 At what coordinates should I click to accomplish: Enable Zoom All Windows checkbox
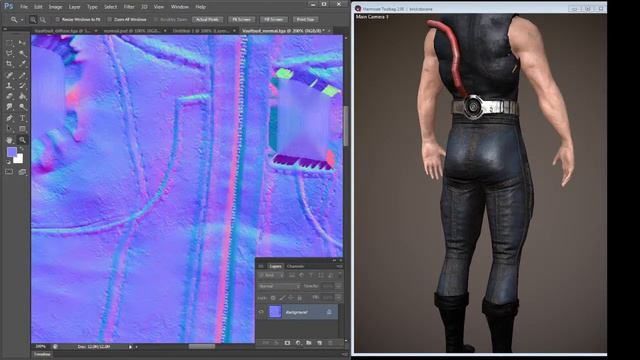(x=109, y=19)
